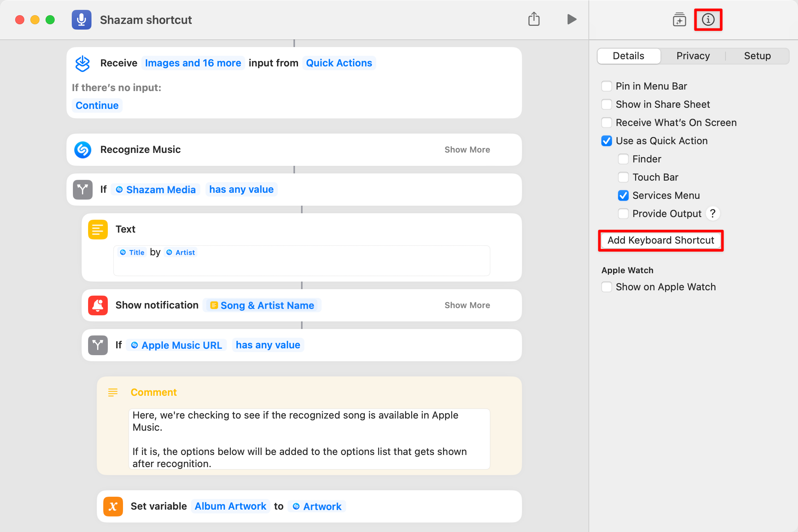Click the Shazam shortcut microphone icon
The image size is (798, 532).
82,20
